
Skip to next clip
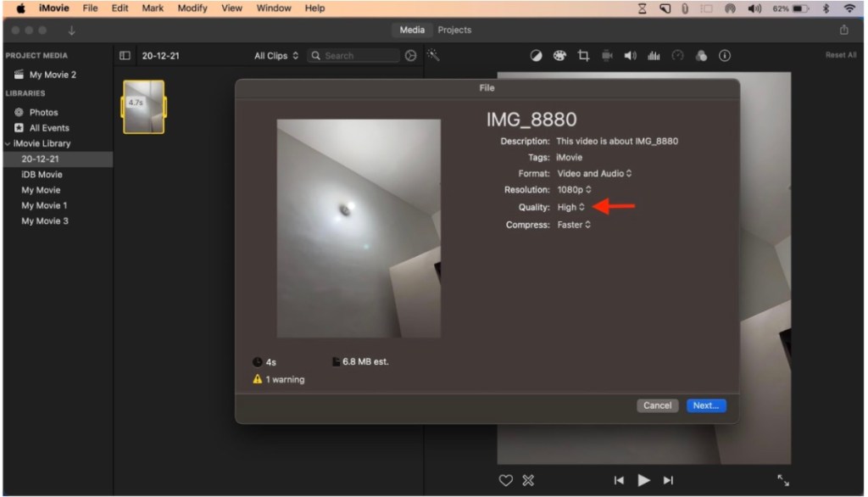[668, 480]
